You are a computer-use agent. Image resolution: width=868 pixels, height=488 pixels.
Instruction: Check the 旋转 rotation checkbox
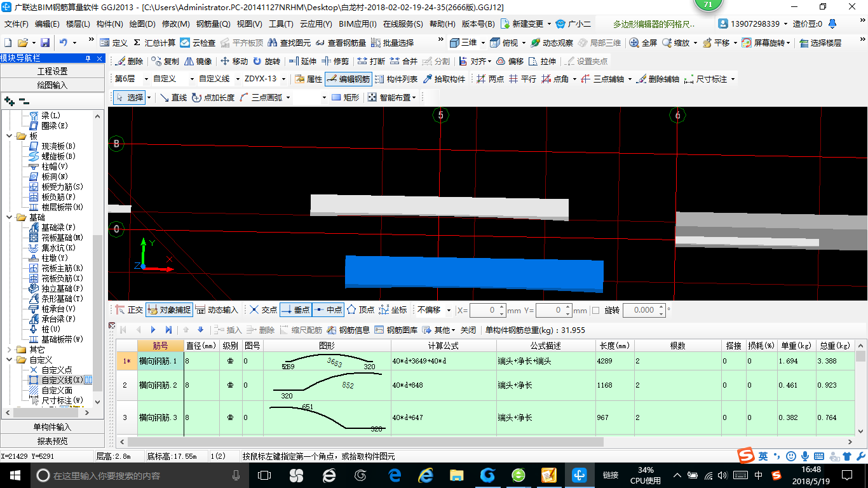[595, 310]
